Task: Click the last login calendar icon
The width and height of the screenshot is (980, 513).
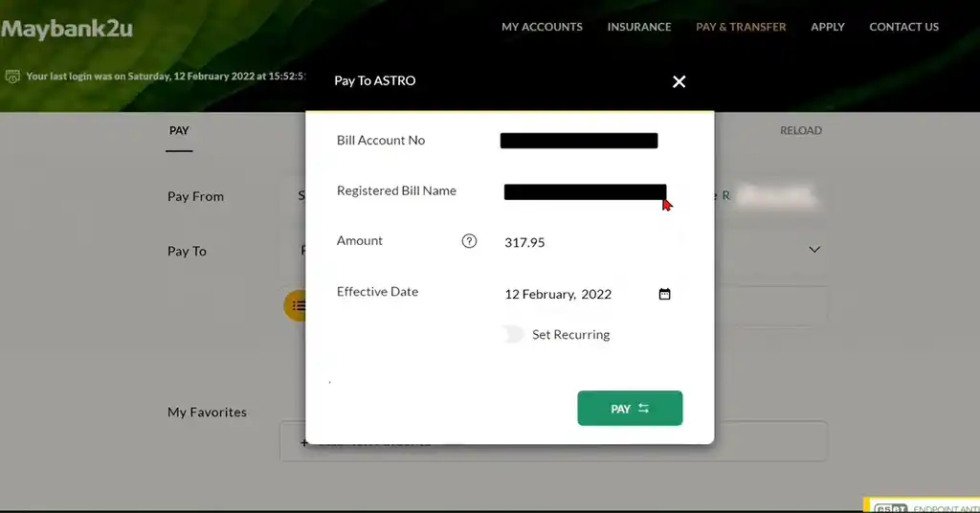Action: pos(12,77)
